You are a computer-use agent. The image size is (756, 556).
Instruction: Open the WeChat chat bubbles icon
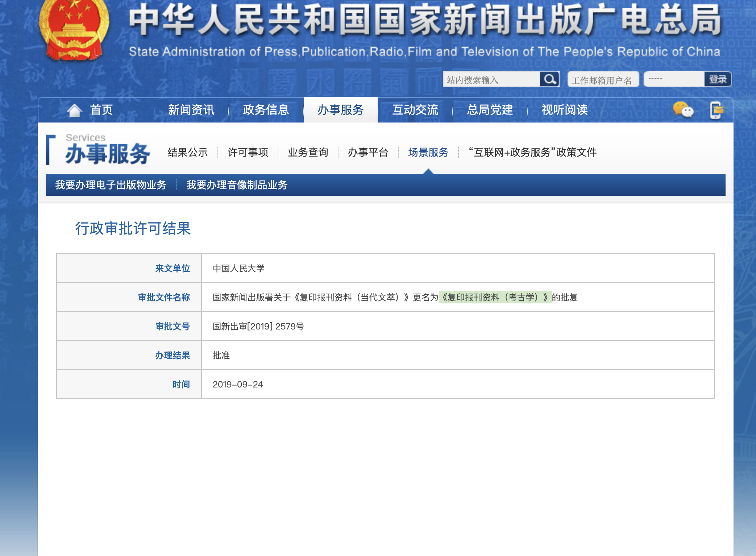683,109
